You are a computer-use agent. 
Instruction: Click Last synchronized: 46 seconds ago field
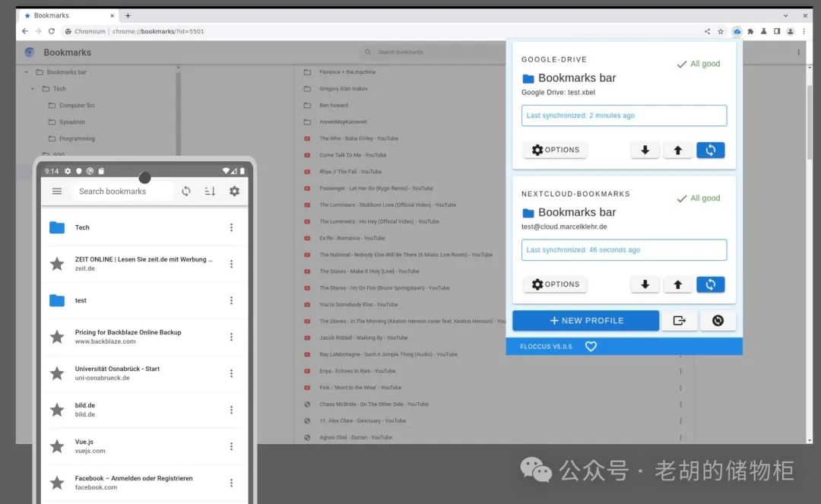[623, 250]
